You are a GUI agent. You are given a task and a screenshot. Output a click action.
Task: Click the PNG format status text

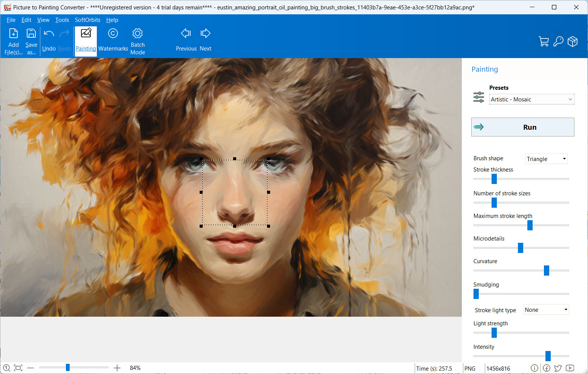tap(470, 369)
